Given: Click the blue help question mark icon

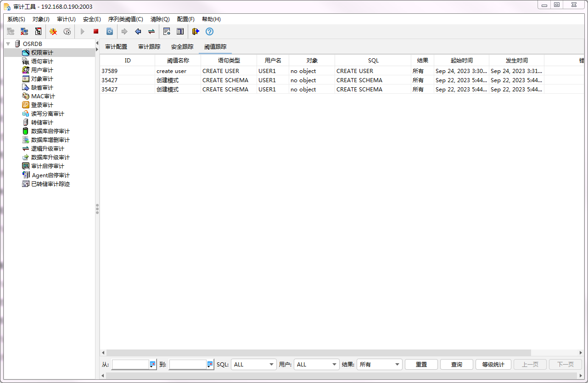Looking at the screenshot, I should coord(209,32).
